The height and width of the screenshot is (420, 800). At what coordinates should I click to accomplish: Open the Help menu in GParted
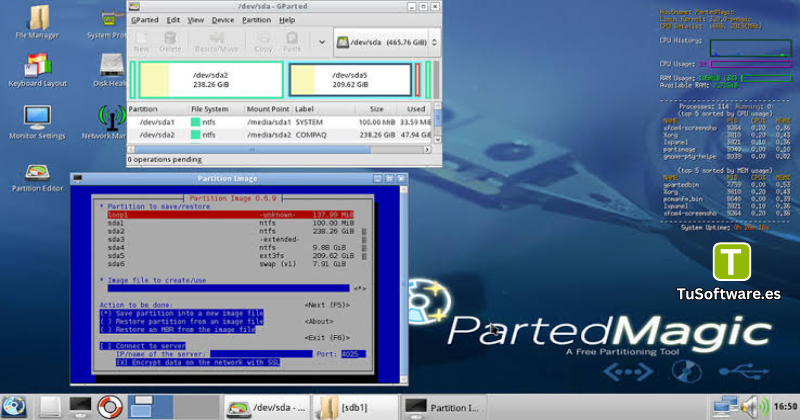tap(287, 20)
